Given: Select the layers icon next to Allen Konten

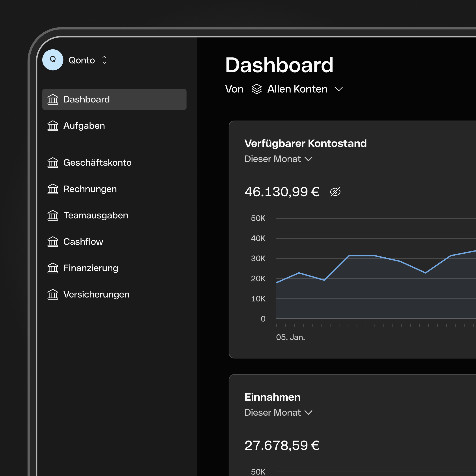Looking at the screenshot, I should (x=257, y=89).
